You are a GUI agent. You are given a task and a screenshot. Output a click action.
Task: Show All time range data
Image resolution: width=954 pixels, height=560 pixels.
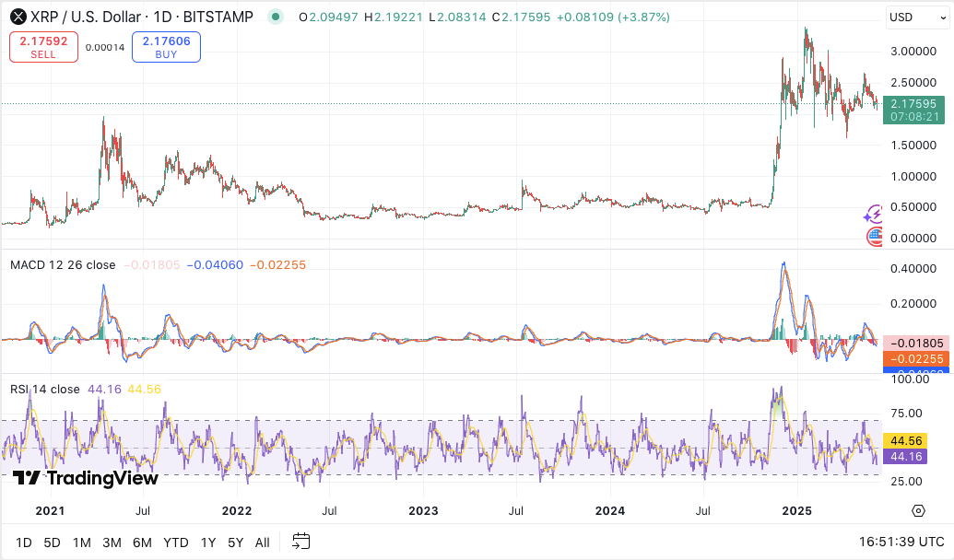tap(263, 542)
